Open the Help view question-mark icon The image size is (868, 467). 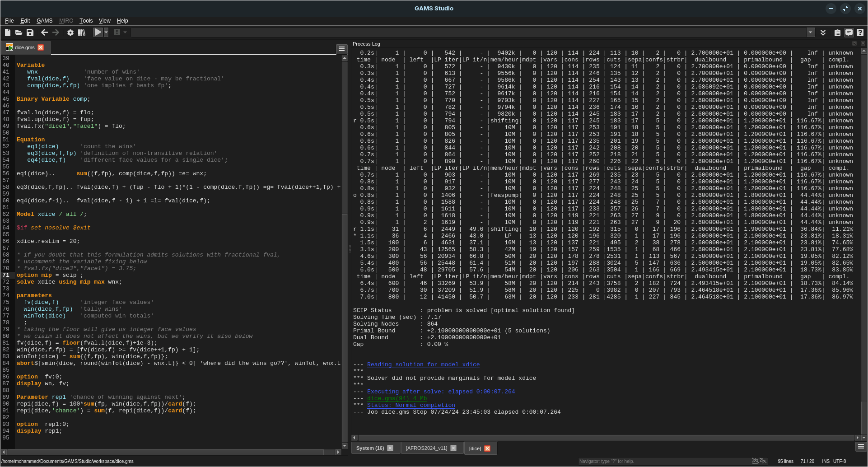(x=860, y=33)
